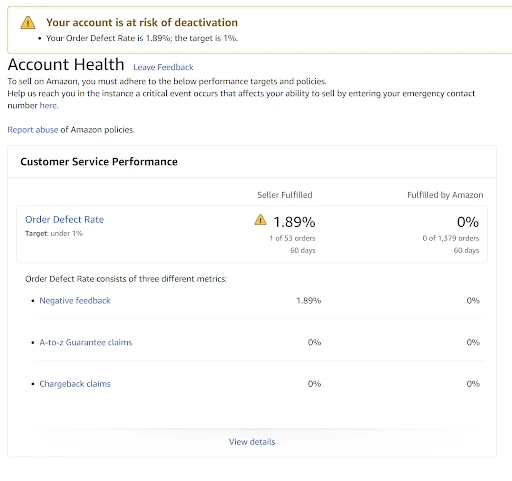Click the emergency contact 'here' link

tap(49, 105)
